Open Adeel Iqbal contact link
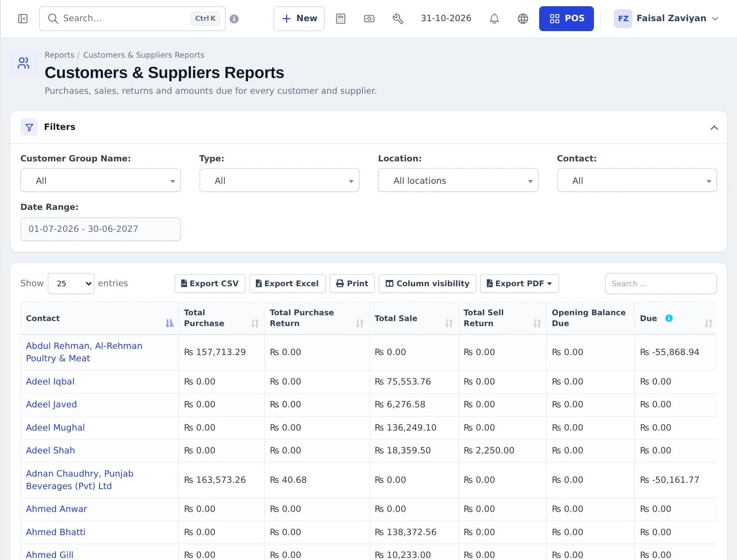The width and height of the screenshot is (737, 560). (x=50, y=382)
